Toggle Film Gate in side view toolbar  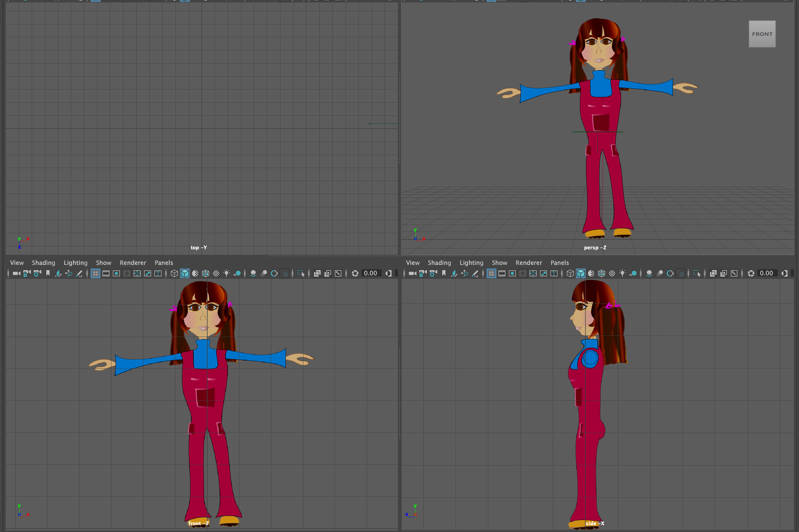tap(502, 273)
